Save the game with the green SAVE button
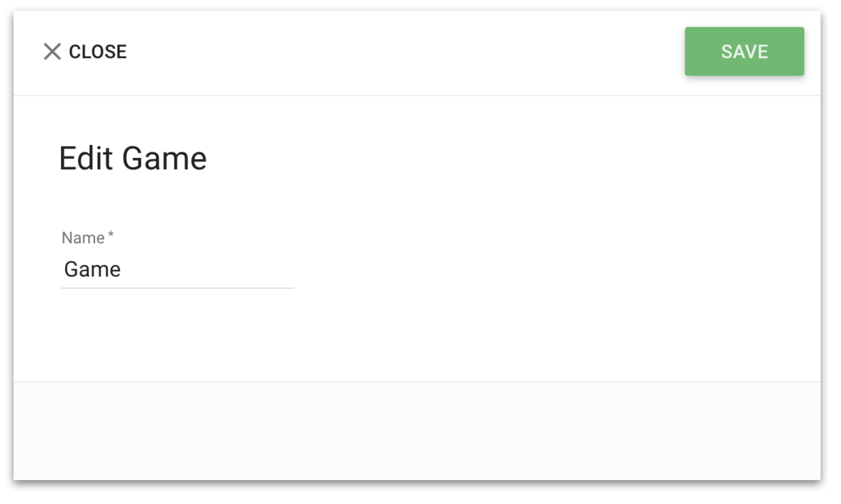This screenshot has width=841, height=504. [x=744, y=51]
